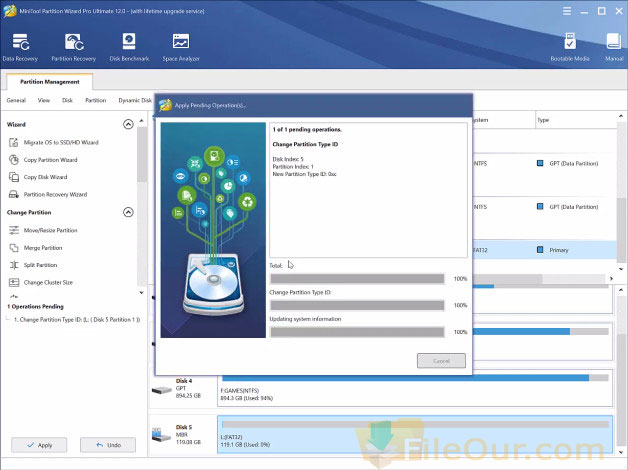The image size is (628, 470).
Task: Click the '1 Operations Pending' heading
Action: click(x=35, y=306)
